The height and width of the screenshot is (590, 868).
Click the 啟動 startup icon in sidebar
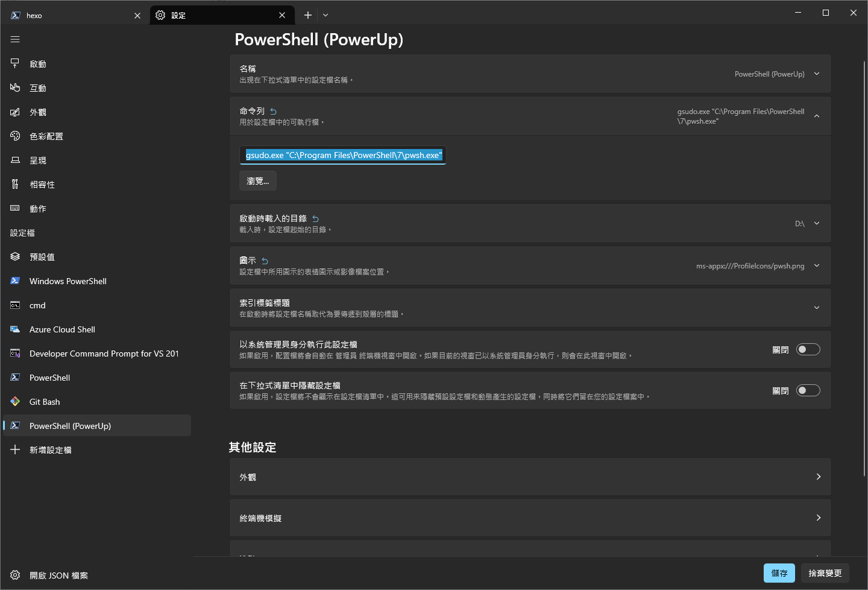pyautogui.click(x=15, y=63)
